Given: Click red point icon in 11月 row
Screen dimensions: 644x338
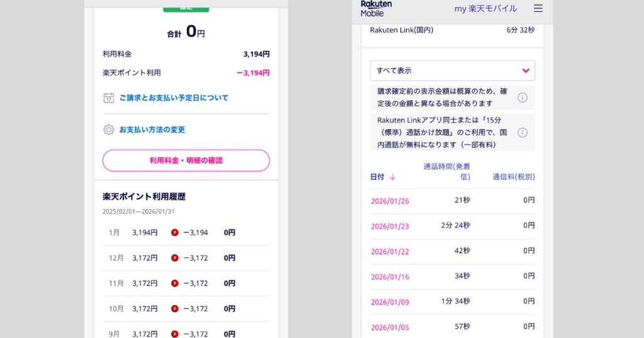Looking at the screenshot, I should click(175, 283).
